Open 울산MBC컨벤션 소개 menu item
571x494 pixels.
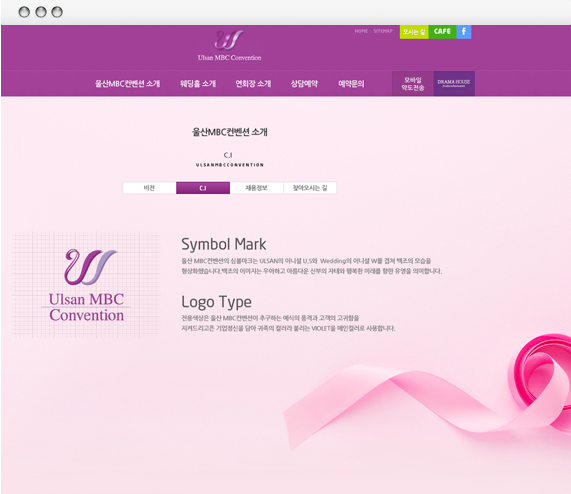coord(127,84)
